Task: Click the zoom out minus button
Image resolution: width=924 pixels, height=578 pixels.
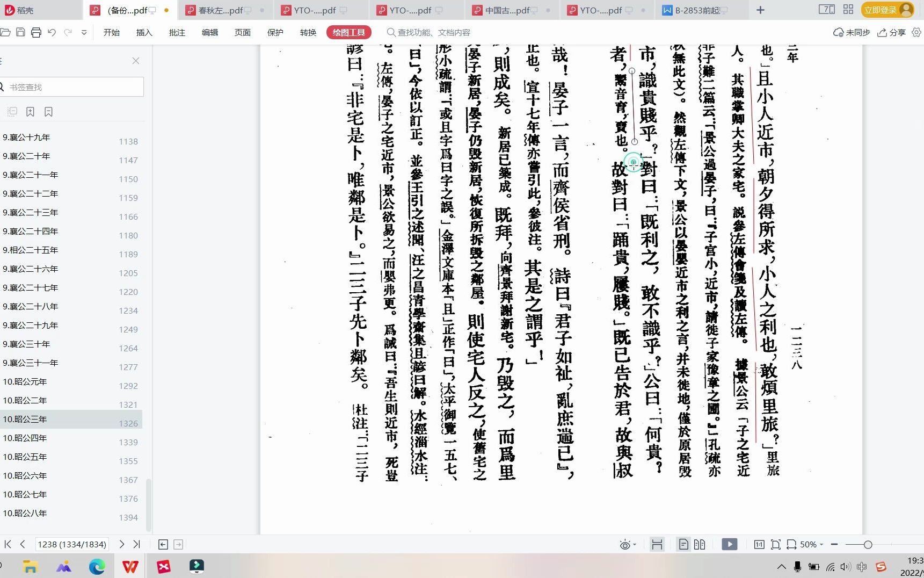Action: coord(834,545)
